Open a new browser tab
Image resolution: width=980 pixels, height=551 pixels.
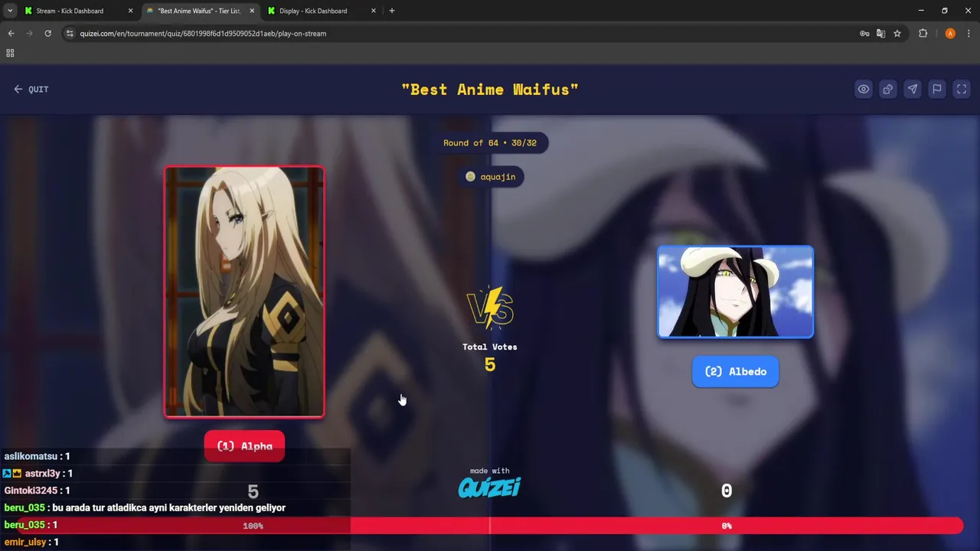(x=392, y=11)
